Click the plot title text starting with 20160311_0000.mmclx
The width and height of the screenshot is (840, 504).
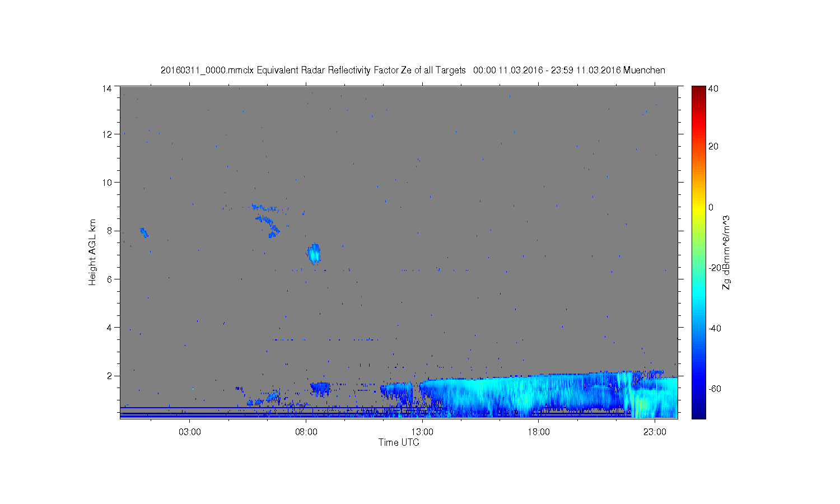coord(413,70)
